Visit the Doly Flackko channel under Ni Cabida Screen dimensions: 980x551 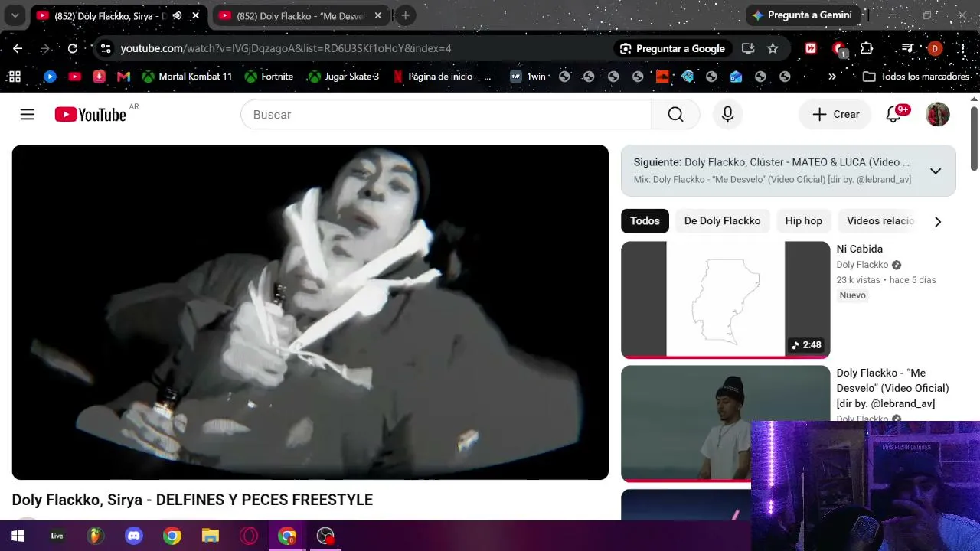(x=862, y=265)
